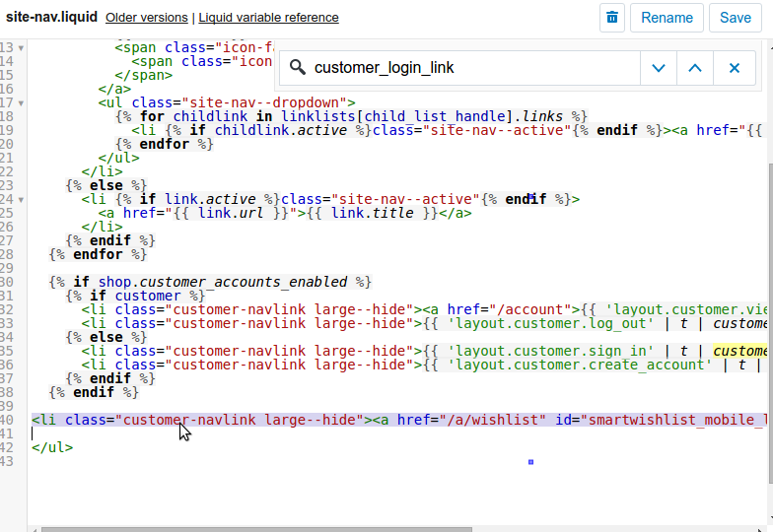Viewport: 773px width, 532px height.
Task: Collapse the code fold at line 24
Action: [x=21, y=200]
